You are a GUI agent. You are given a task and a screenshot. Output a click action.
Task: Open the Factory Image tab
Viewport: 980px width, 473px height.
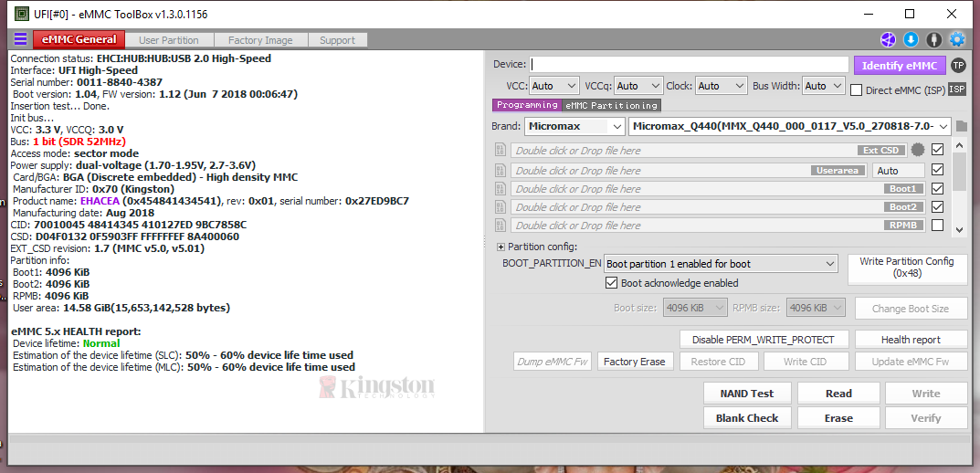click(x=260, y=40)
